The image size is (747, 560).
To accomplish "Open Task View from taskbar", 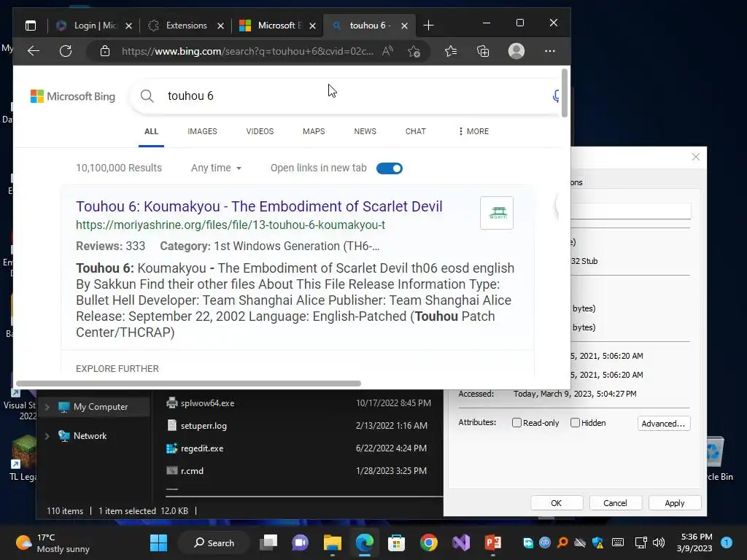I will pos(268,542).
